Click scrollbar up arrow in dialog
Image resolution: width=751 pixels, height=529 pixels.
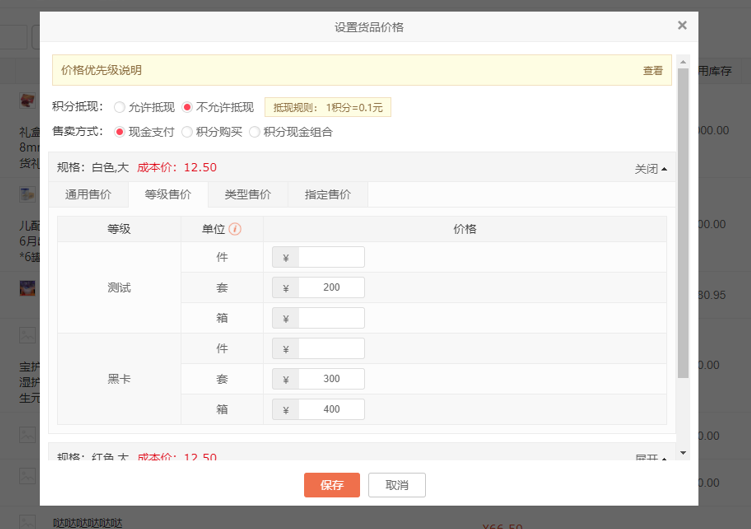683,62
